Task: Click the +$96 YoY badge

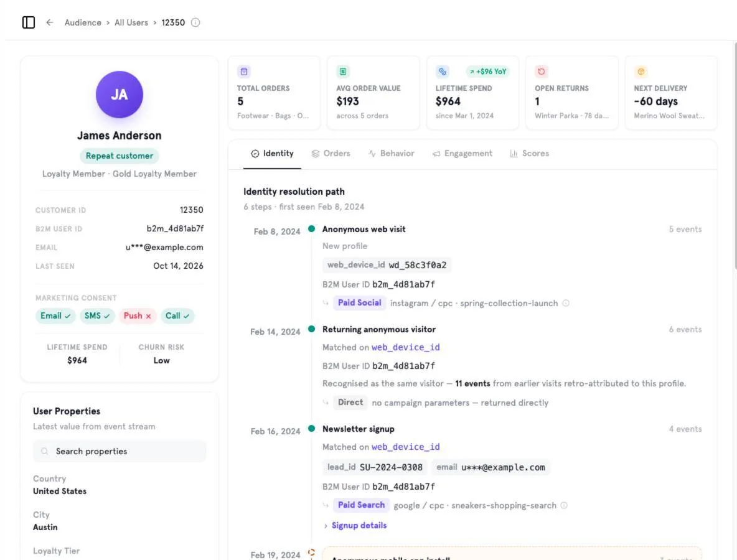Action: (488, 72)
